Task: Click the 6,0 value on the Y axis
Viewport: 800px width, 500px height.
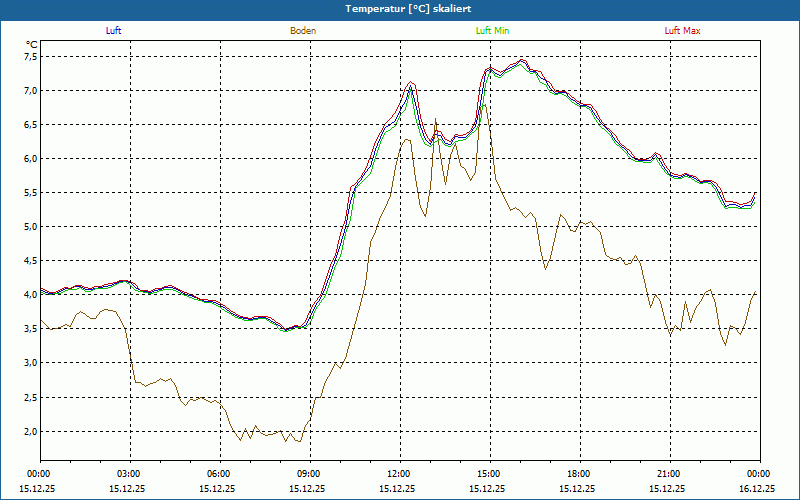Action: pos(31,159)
